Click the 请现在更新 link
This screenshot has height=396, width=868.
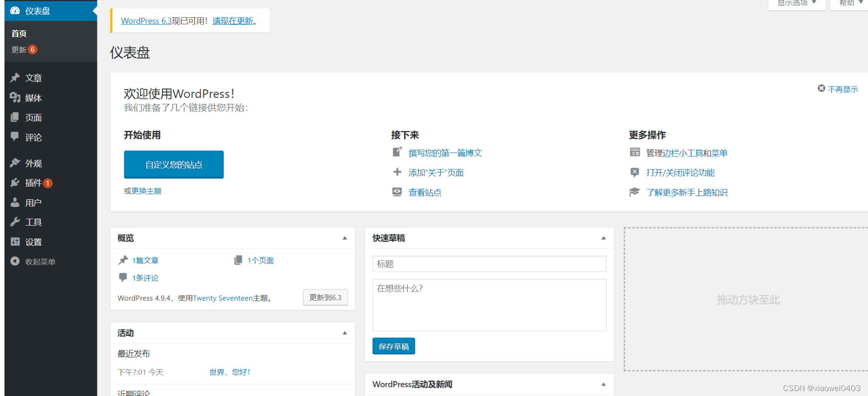coord(233,21)
